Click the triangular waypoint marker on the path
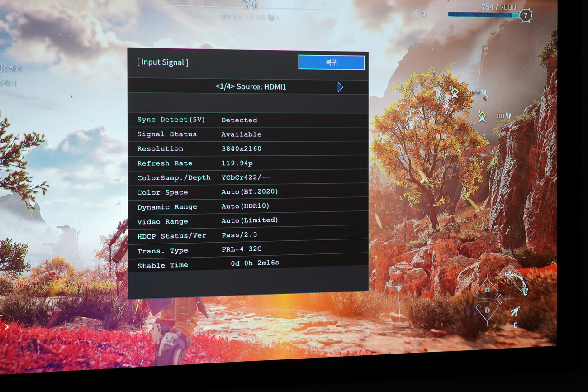Viewport: 588px width, 392px height. 398,288
